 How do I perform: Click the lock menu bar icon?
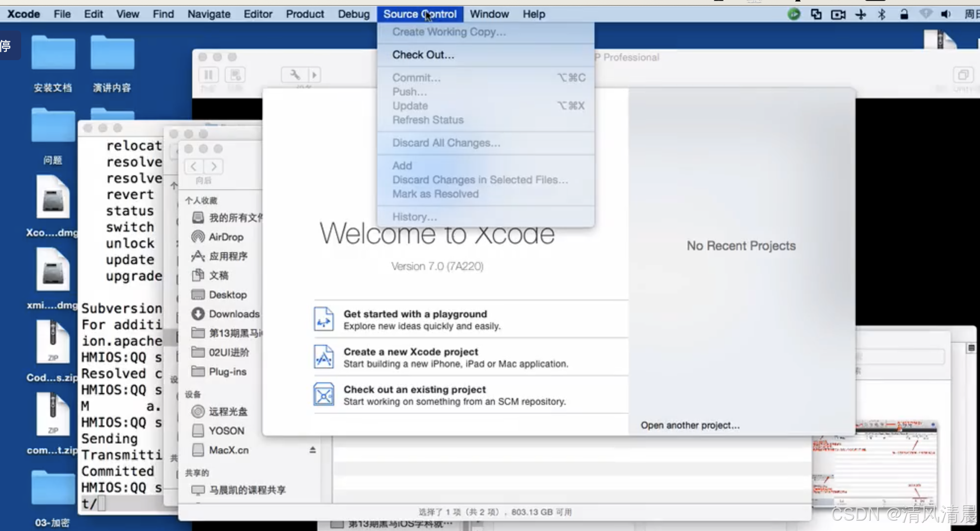(x=904, y=14)
